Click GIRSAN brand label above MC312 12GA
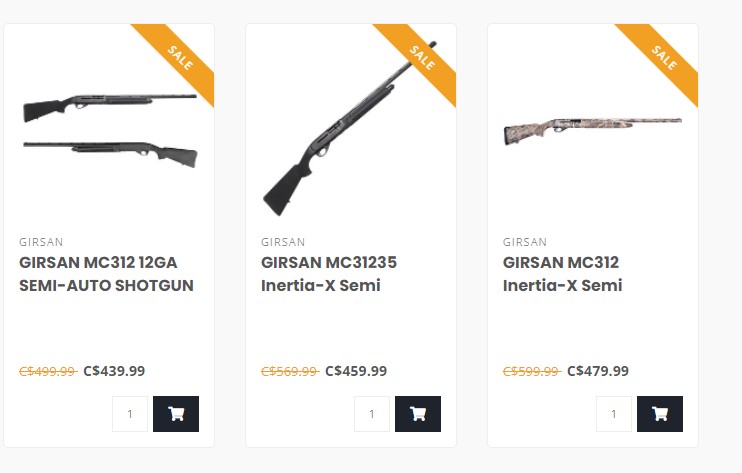Viewport: 742px width, 473px height. (x=41, y=242)
